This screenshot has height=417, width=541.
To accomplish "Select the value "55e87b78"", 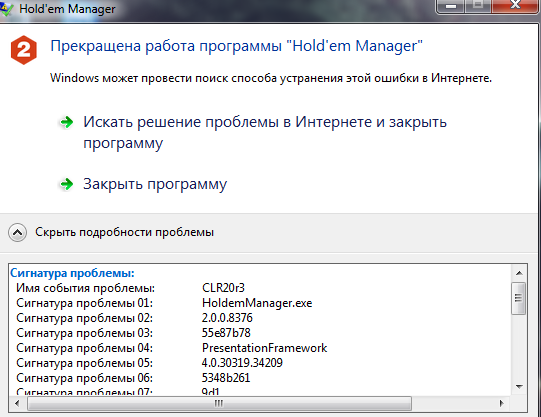I will [226, 333].
